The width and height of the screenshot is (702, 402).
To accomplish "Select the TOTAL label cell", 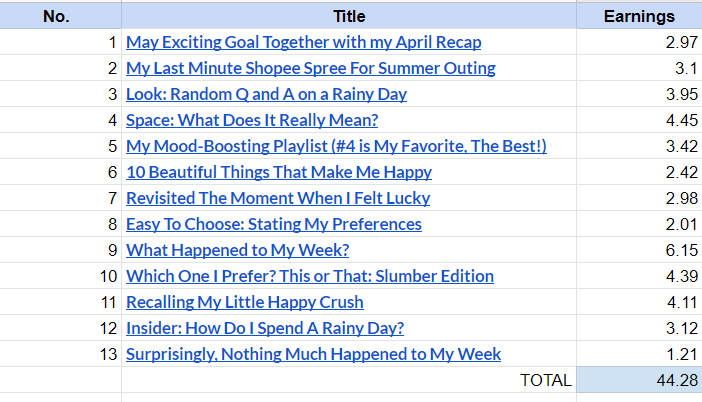I will pyautogui.click(x=349, y=380).
